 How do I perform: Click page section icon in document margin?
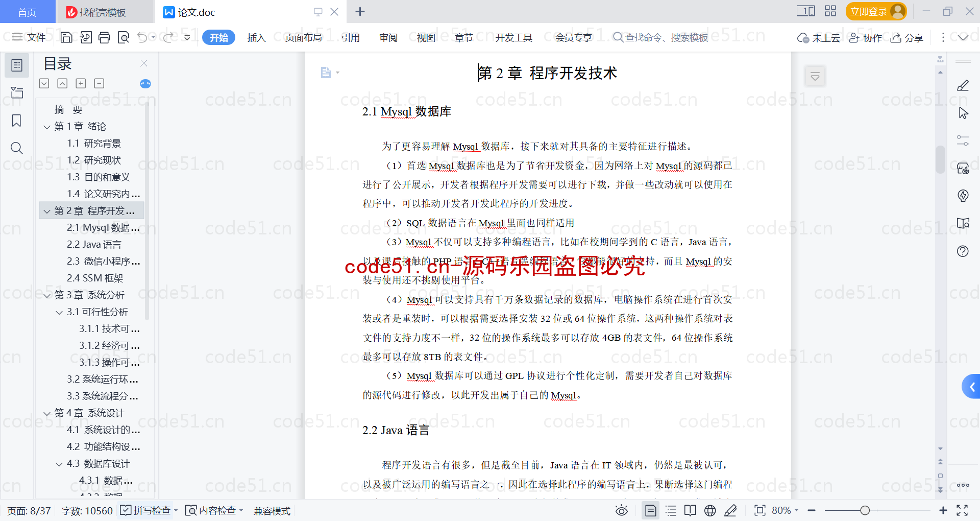pos(326,73)
